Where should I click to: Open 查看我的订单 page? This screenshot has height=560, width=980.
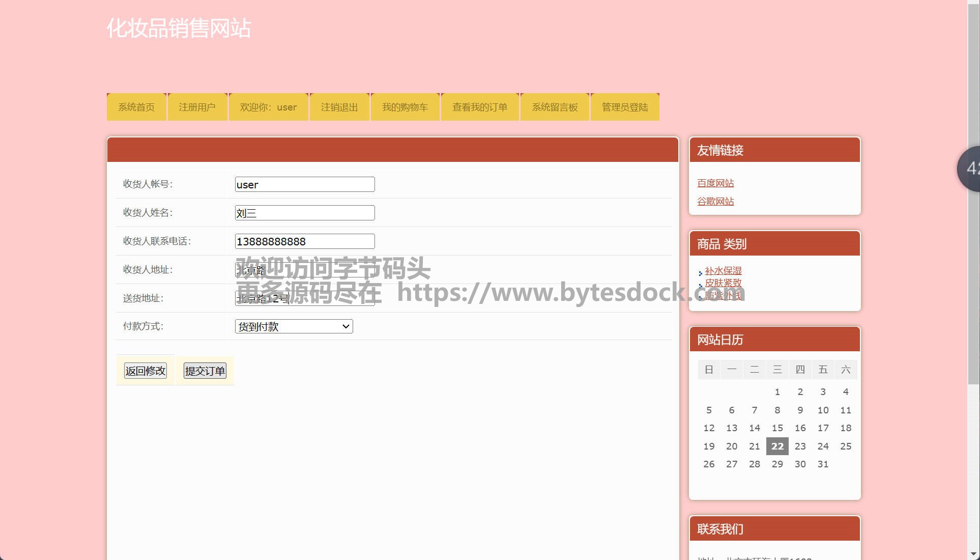click(480, 107)
